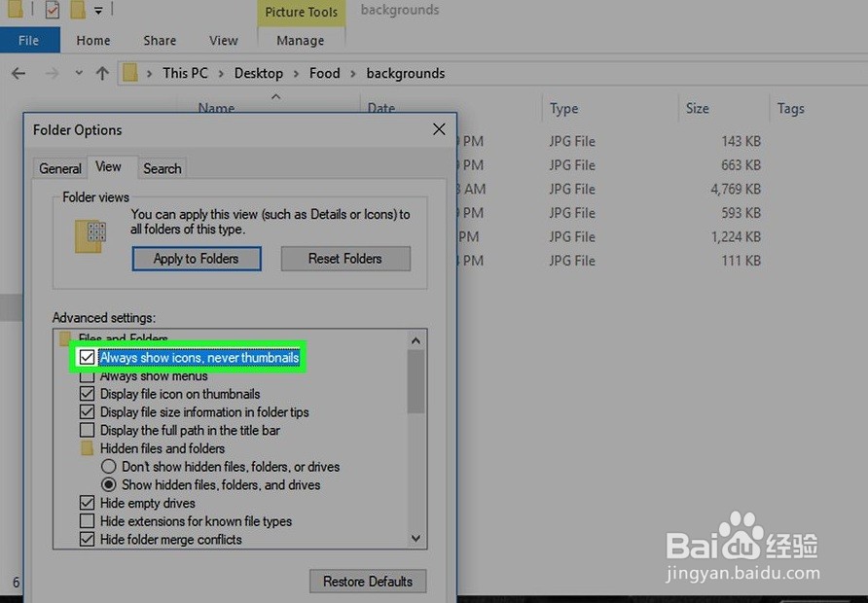Sort by the Tags column header
The image size is (868, 603).
tap(790, 108)
